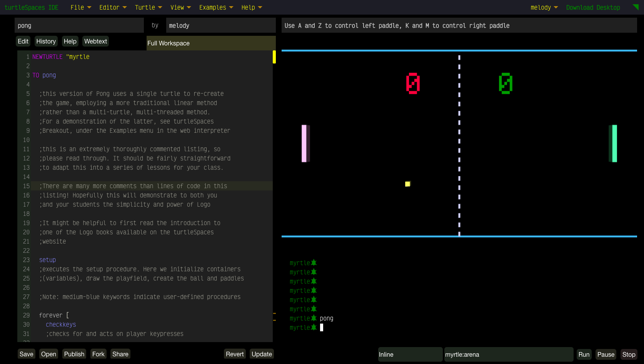Click the turtle icon beside the pong command
Screen dimensions: 644x364
tap(314, 318)
